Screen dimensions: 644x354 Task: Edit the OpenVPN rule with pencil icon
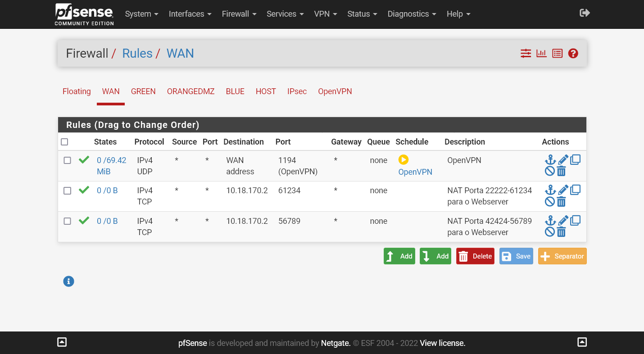[563, 160]
